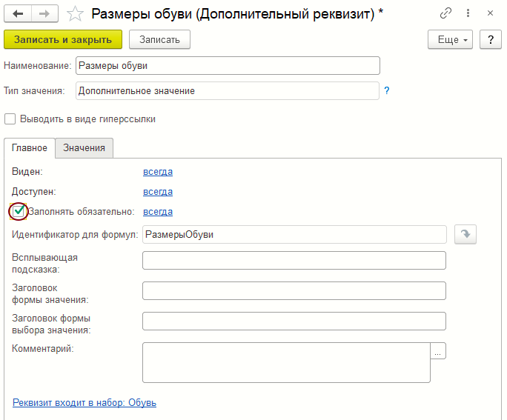This screenshot has width=507, height=420.
Task: Switch to the Значения tab
Action: tap(84, 147)
